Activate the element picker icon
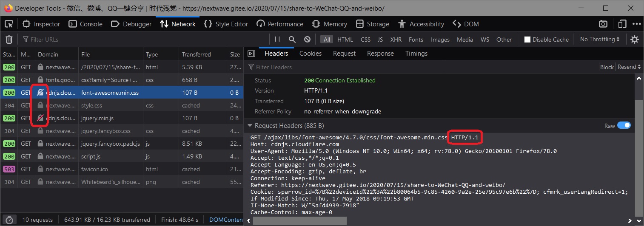This screenshot has width=644, height=226. (9, 24)
